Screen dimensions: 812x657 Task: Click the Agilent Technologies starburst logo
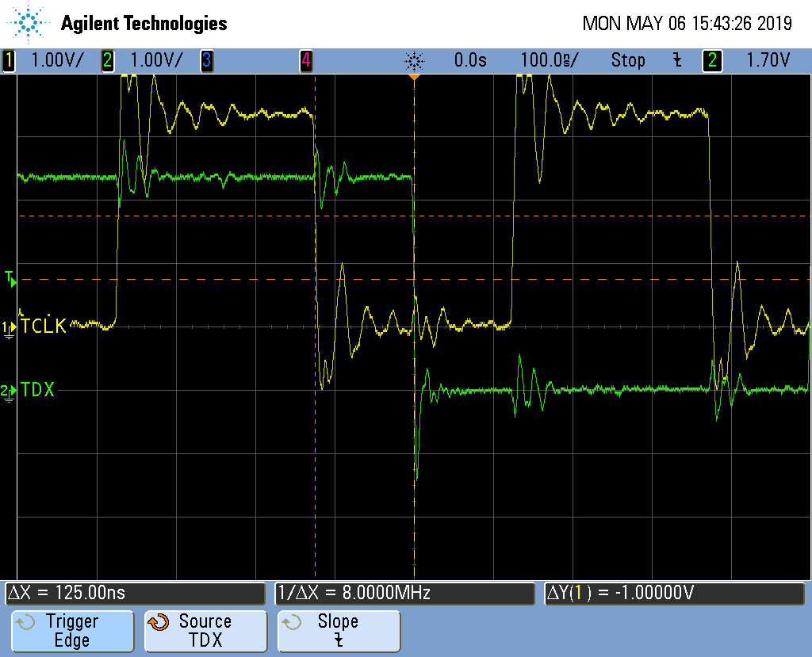coord(29,23)
